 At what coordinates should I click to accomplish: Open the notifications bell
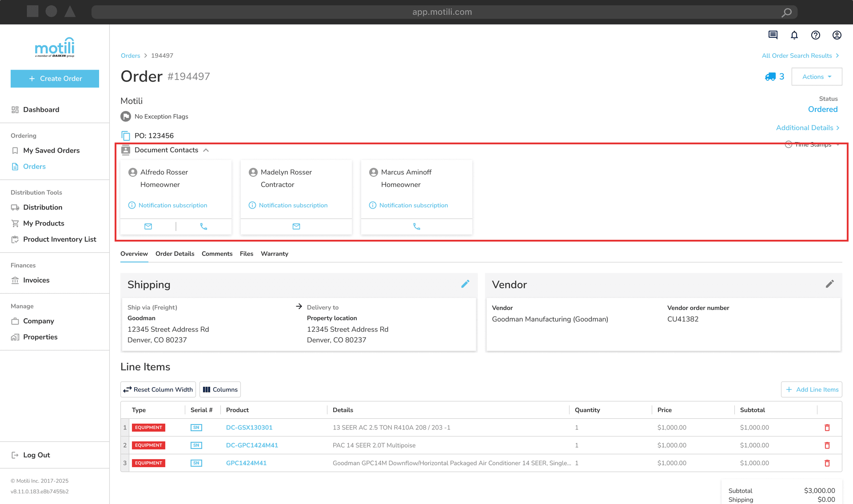click(794, 35)
